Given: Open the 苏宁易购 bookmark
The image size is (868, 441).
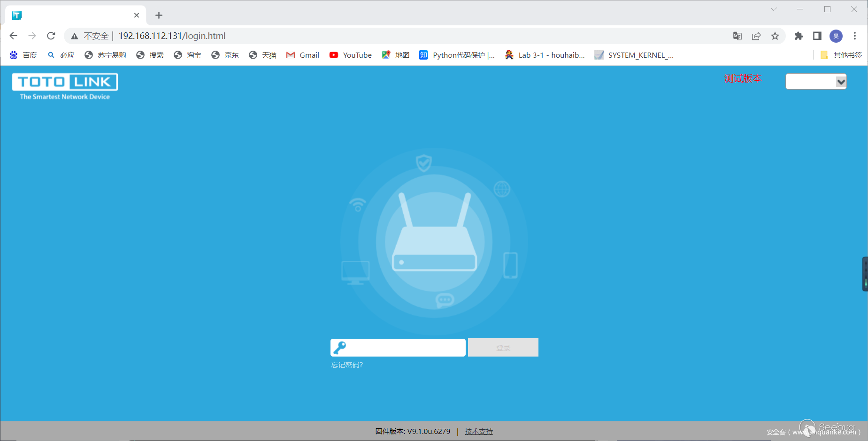Looking at the screenshot, I should pos(105,55).
